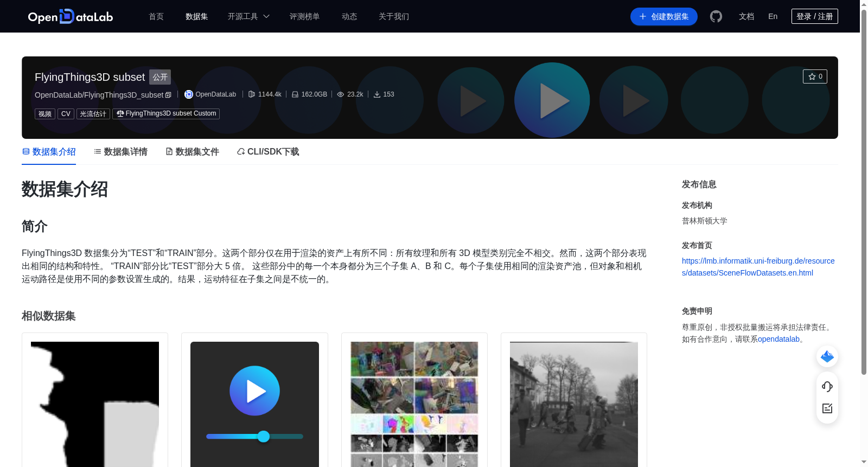Viewport: 868px width, 467px height.
Task: Open the SceneFlowDatasets homepage link
Action: [x=758, y=267]
